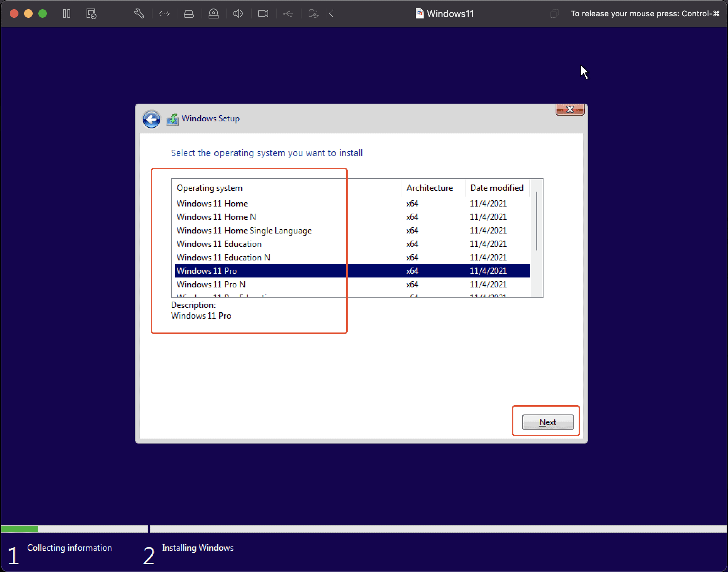Collapse the toolbar with the chevron arrow
This screenshot has width=728, height=572.
pos(331,14)
